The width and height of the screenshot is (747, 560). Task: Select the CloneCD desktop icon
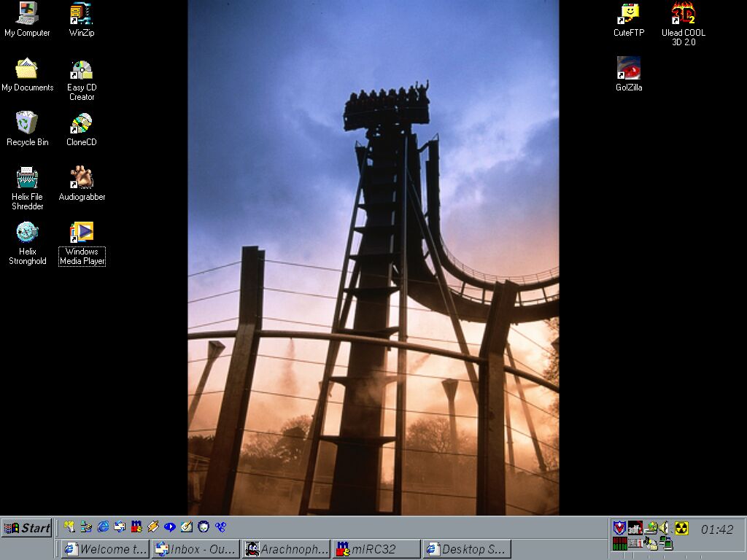tap(81, 124)
